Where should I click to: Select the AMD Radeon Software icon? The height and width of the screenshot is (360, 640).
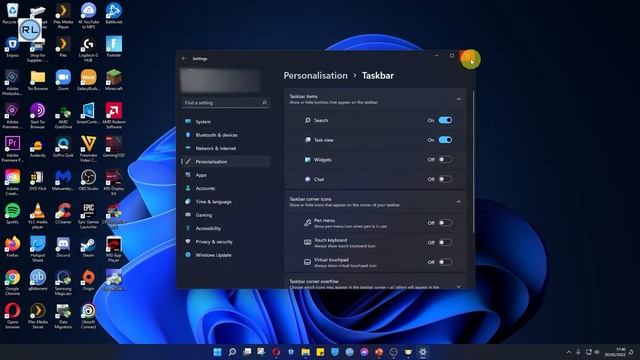[x=113, y=116]
